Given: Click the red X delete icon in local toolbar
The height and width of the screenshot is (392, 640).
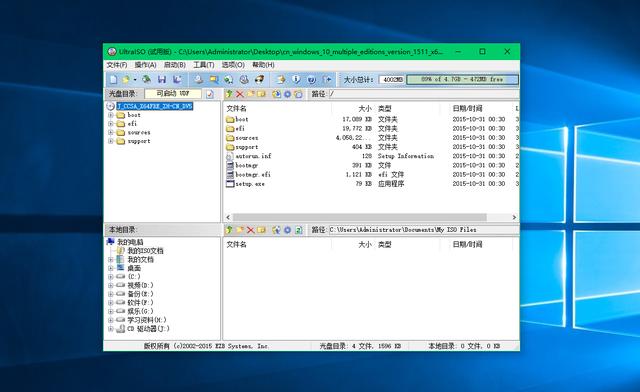Looking at the screenshot, I should click(250, 230).
